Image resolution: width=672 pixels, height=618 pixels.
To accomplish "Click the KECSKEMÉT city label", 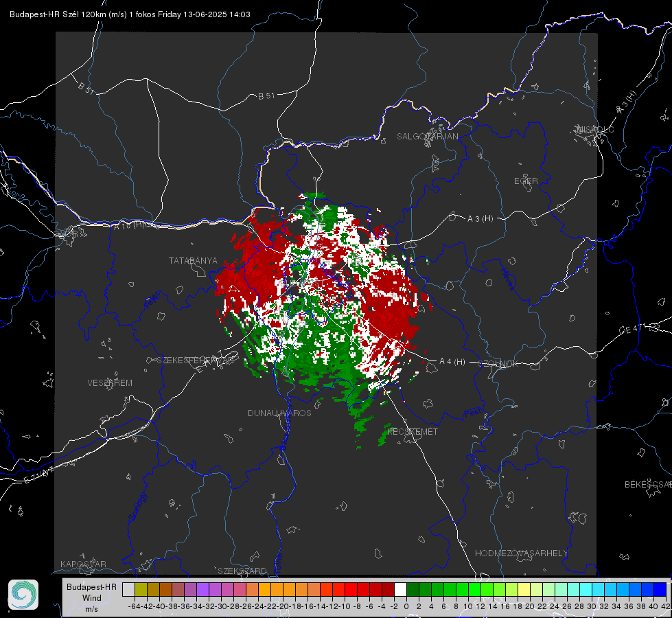I will 413,432.
